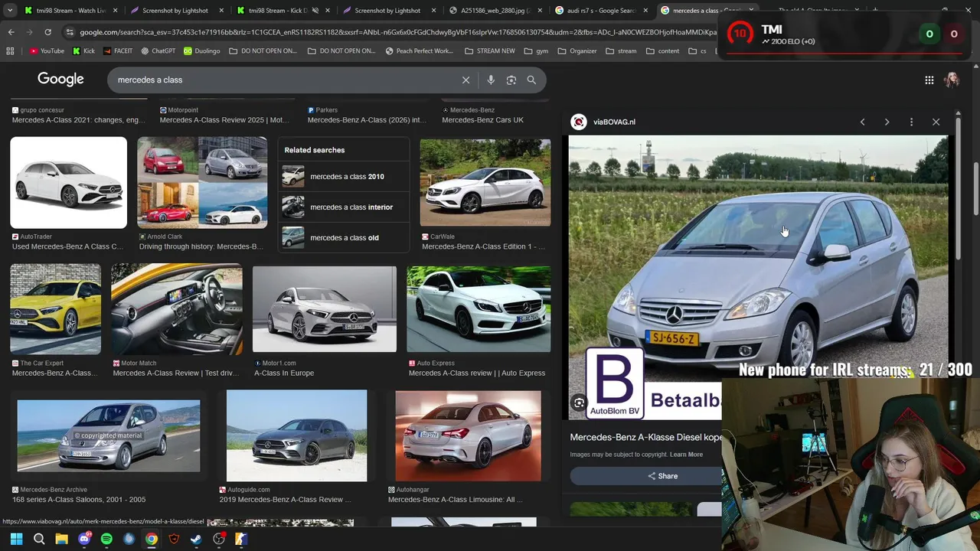
Task: Expand the STREAM NEW bookmarks folder
Action: point(490,51)
